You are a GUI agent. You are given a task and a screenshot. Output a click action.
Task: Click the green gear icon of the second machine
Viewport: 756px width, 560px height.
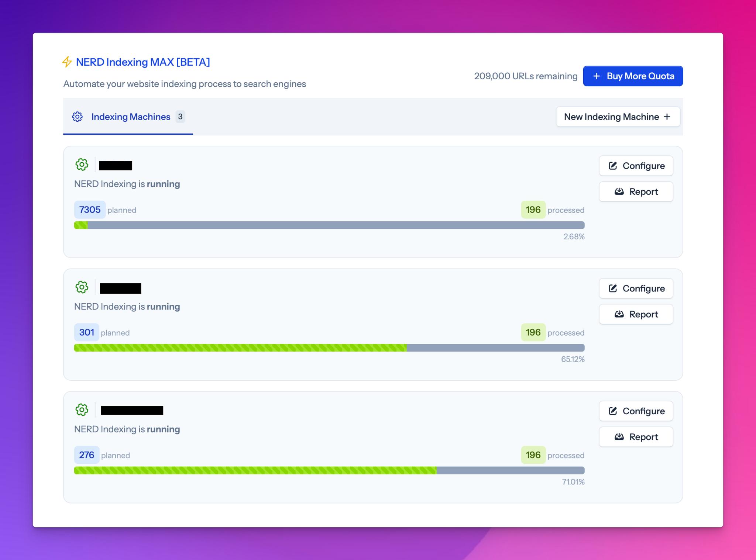click(x=82, y=287)
